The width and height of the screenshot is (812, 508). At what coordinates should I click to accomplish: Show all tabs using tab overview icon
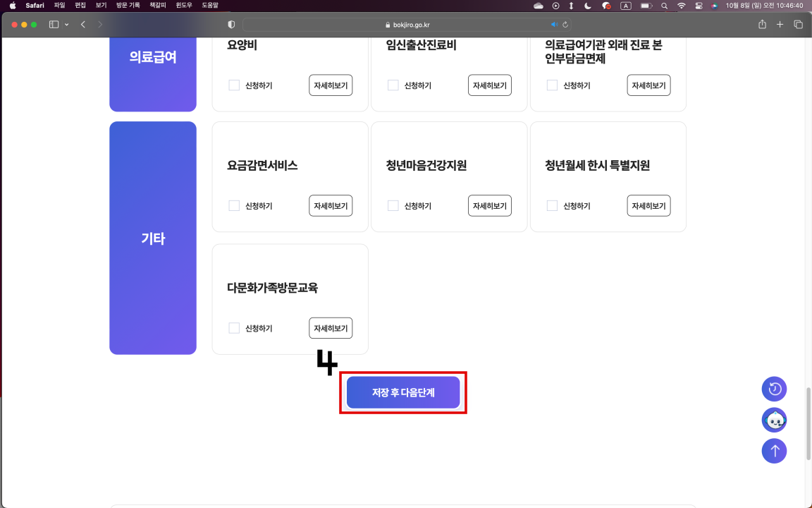tap(797, 23)
